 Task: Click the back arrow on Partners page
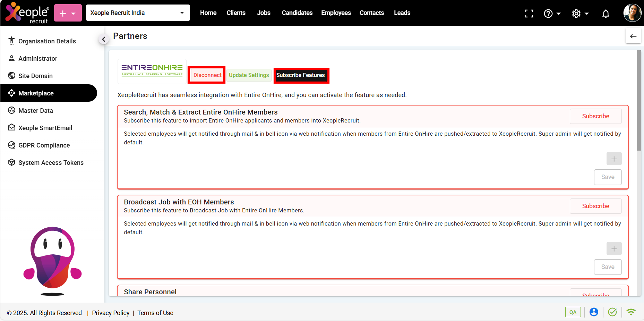(x=633, y=36)
